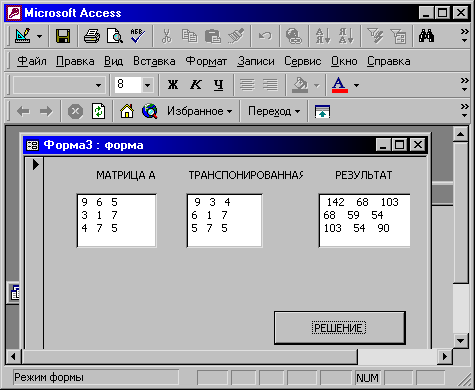The image size is (475, 390).
Task: Open the Окно menu
Action: tap(344, 61)
